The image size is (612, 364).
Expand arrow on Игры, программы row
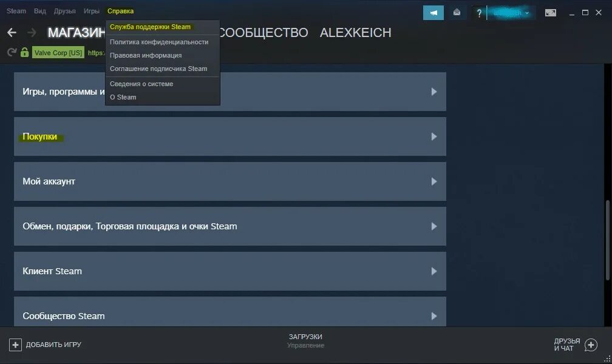(x=433, y=92)
